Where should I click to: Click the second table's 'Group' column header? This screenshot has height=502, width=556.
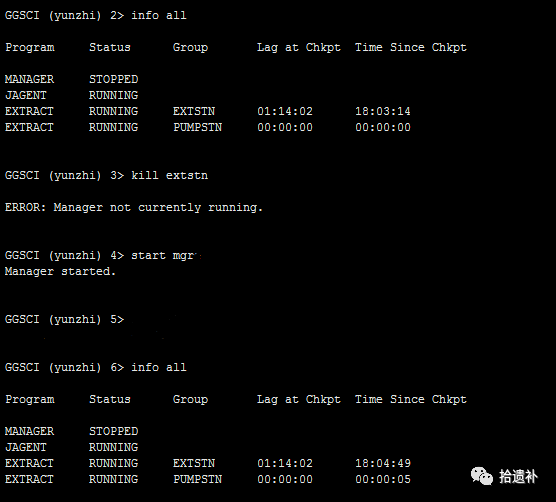pyautogui.click(x=190, y=400)
